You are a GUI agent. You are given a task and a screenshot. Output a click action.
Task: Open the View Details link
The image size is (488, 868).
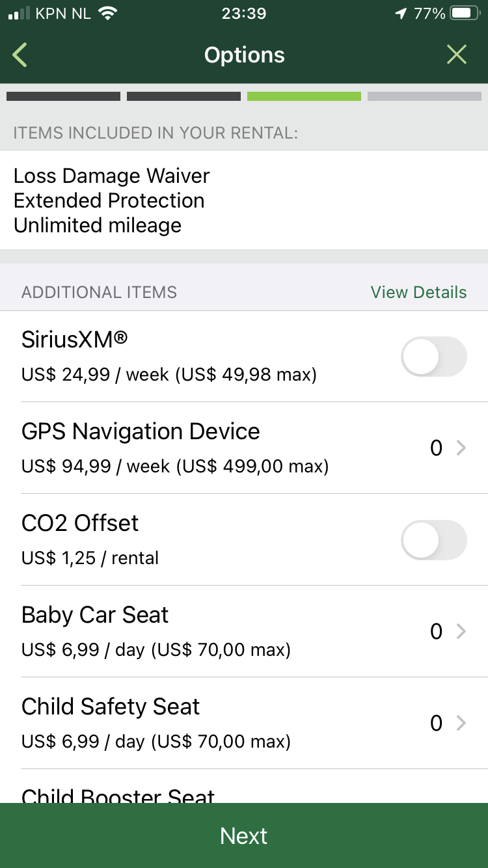[418, 292]
